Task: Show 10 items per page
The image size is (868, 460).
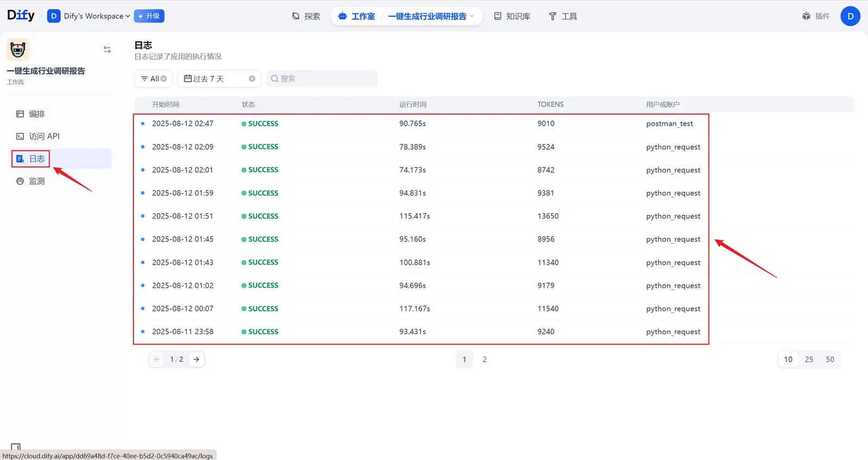Action: click(788, 359)
